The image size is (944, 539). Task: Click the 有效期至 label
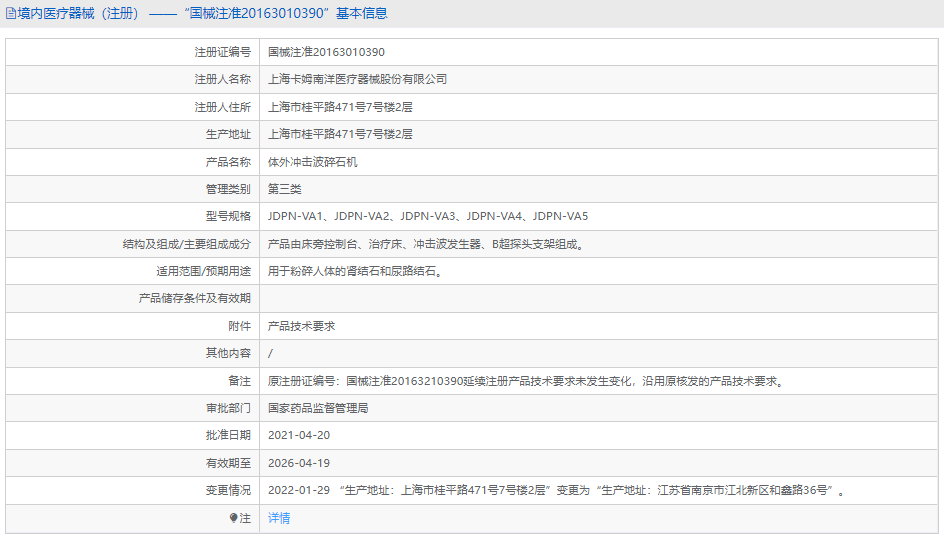[x=228, y=463]
